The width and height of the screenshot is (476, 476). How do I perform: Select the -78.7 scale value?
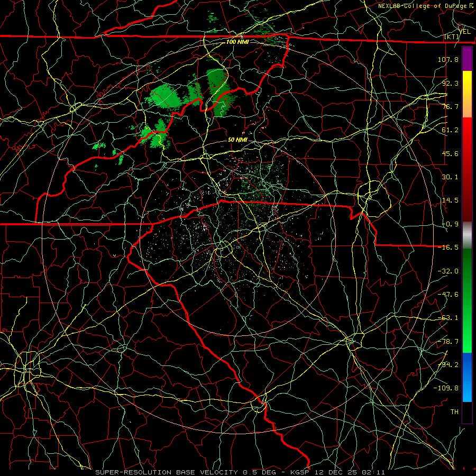pyautogui.click(x=448, y=342)
